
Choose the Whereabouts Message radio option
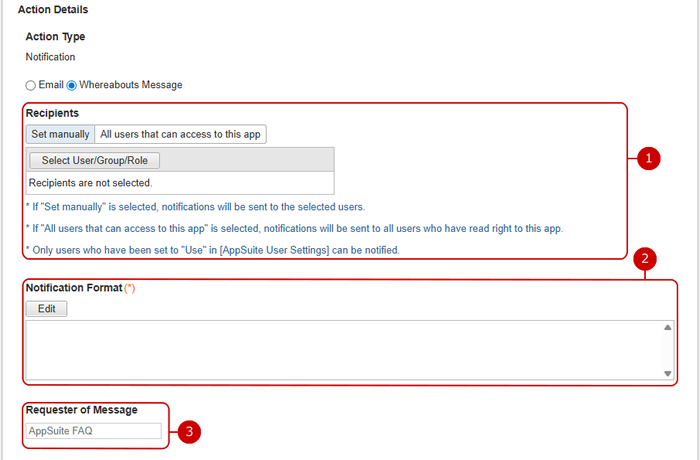72,85
